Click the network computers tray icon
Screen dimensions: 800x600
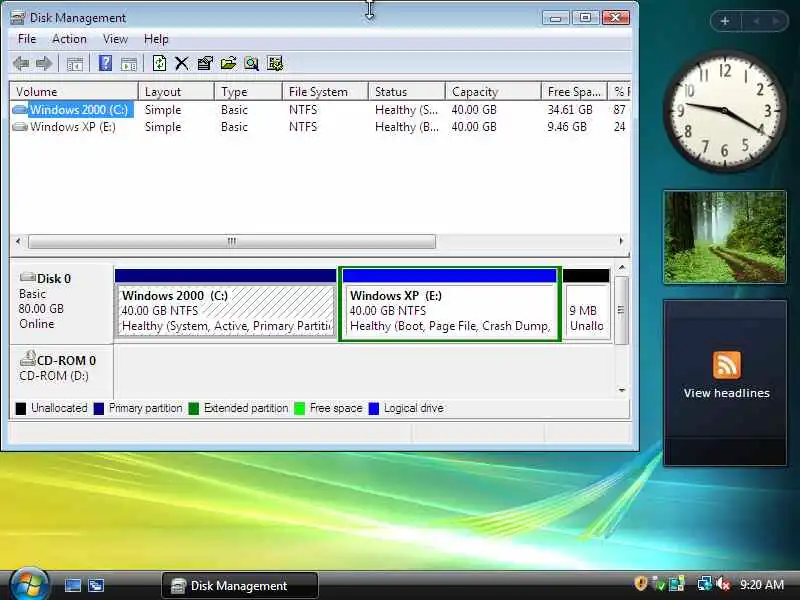tap(678, 584)
